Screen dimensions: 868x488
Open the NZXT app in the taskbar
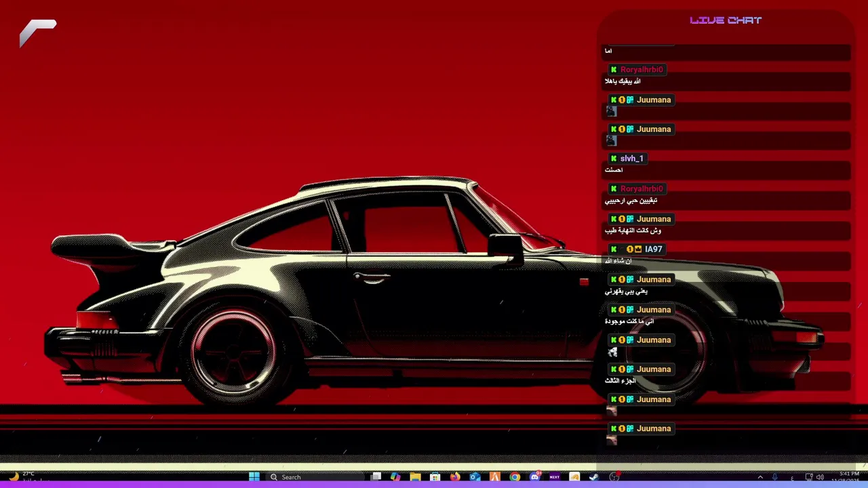554,477
